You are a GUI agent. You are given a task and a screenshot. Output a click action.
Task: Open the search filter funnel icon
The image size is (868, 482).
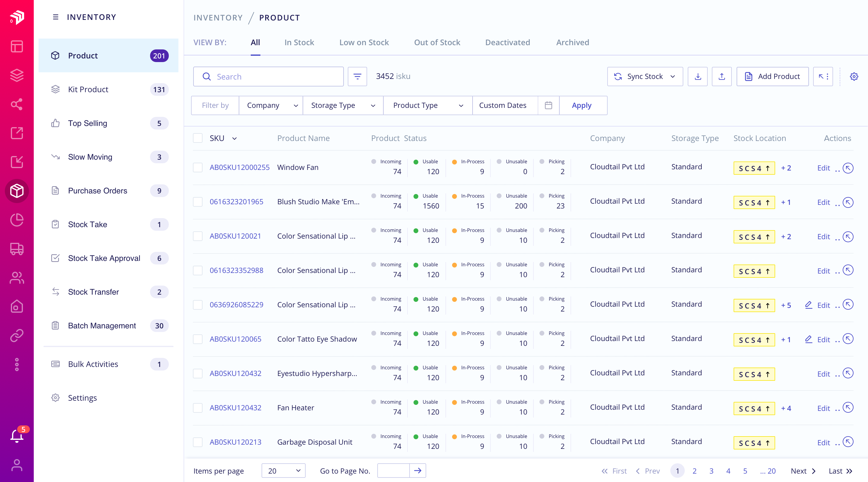[357, 77]
